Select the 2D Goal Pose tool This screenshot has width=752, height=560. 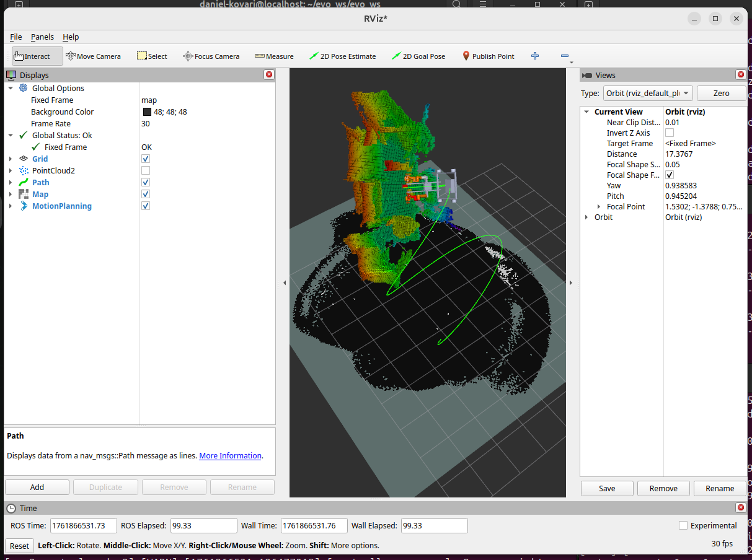pos(418,56)
